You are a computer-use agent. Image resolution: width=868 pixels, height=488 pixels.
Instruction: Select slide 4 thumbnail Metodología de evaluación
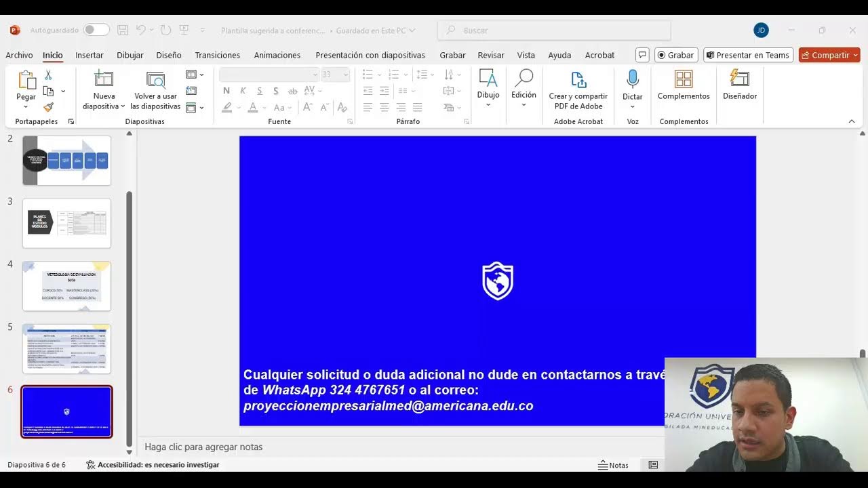(x=66, y=286)
